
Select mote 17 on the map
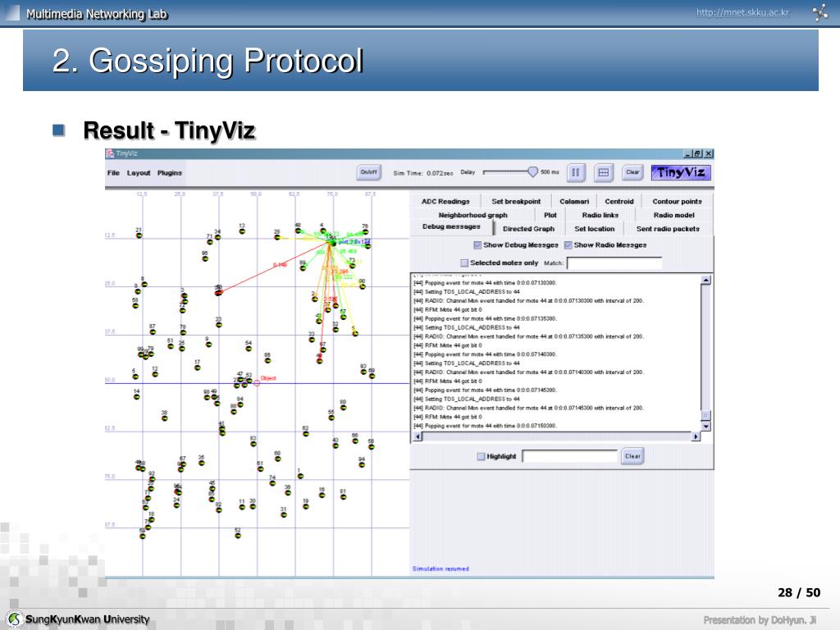click(197, 367)
